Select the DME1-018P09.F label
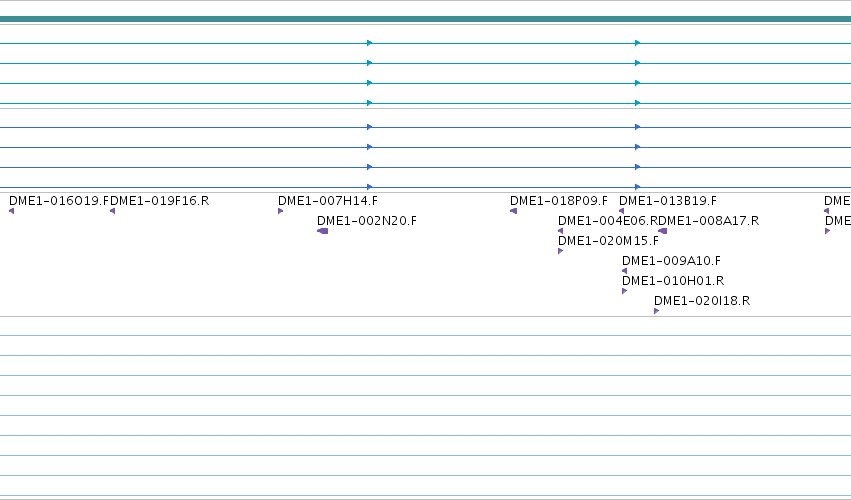 [x=559, y=201]
